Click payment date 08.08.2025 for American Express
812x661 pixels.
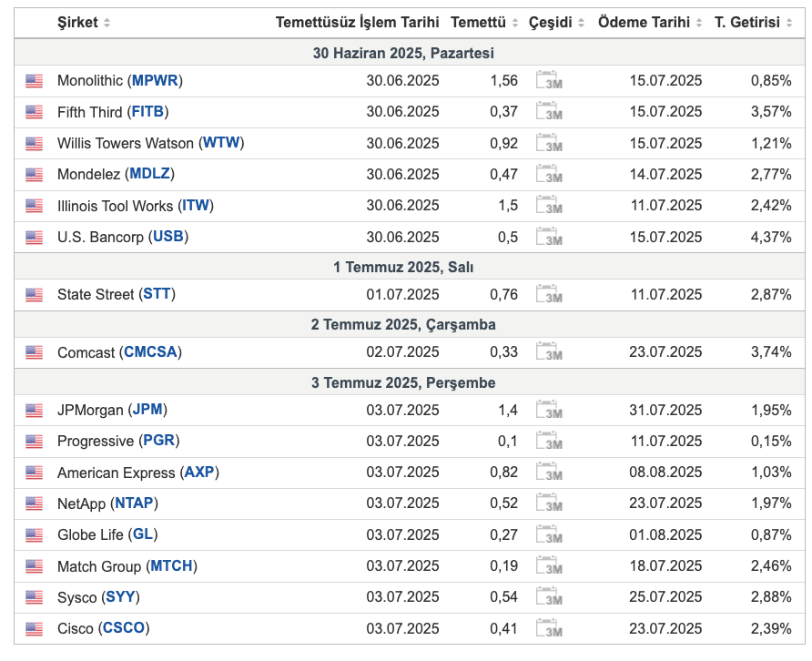pyautogui.click(x=665, y=472)
